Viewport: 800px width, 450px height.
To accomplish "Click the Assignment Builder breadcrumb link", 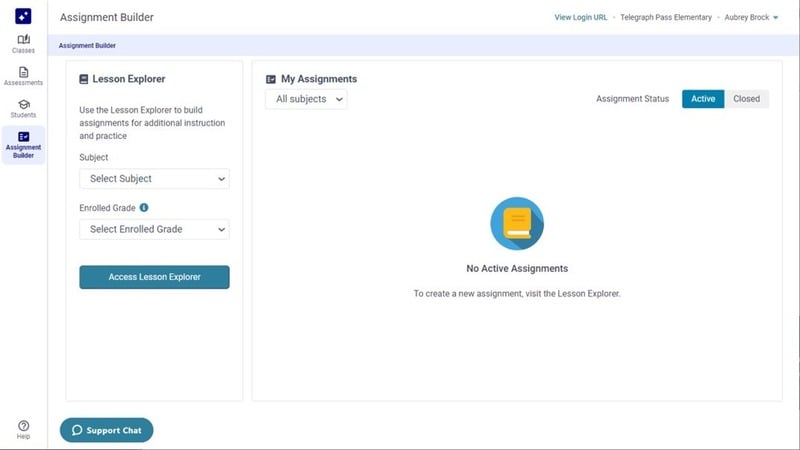I will (87, 45).
